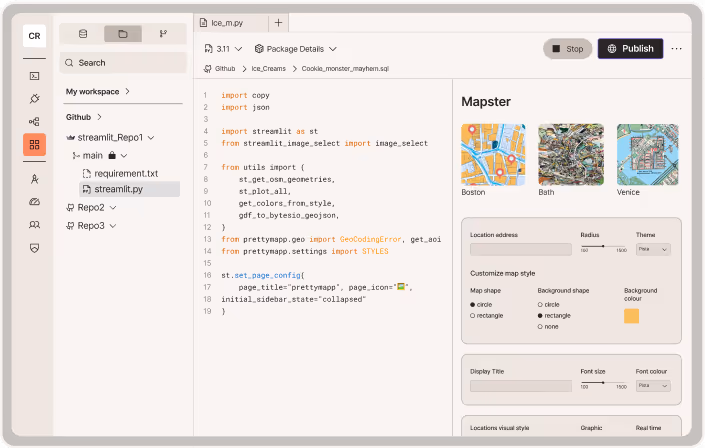Open the compass drafting icon in sidebar

[x=34, y=179]
